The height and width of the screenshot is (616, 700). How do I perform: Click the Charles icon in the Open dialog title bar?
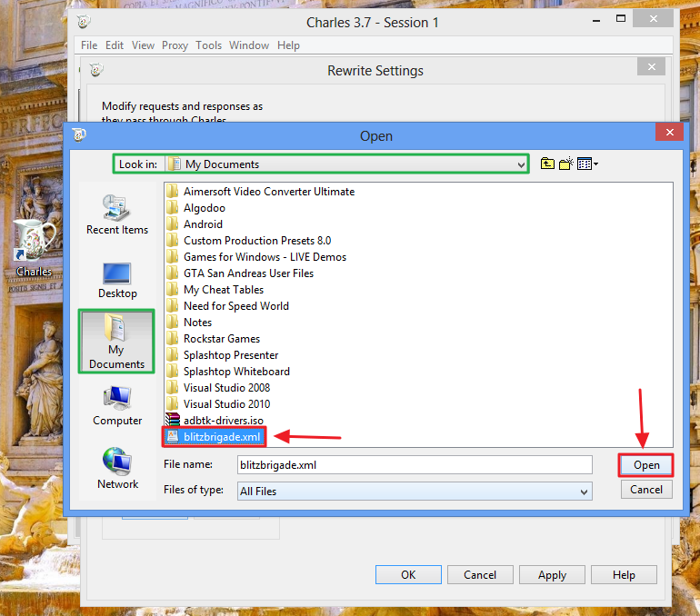click(x=79, y=134)
